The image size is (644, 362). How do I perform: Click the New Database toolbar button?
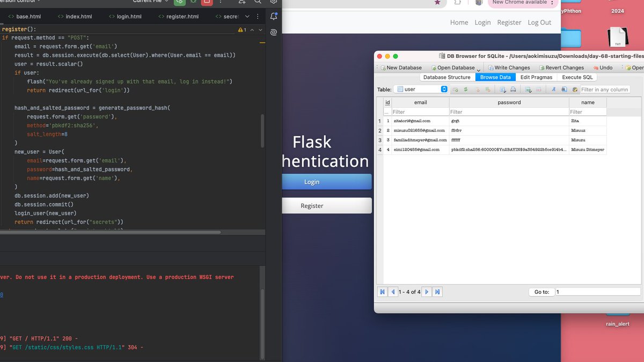[x=401, y=68]
